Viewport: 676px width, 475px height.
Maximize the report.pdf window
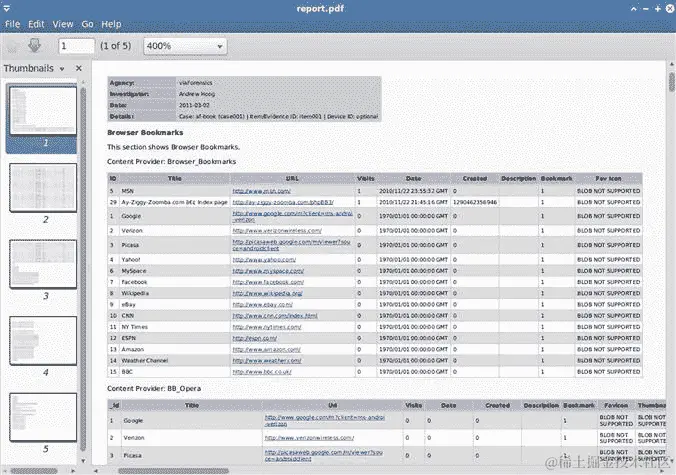point(657,8)
